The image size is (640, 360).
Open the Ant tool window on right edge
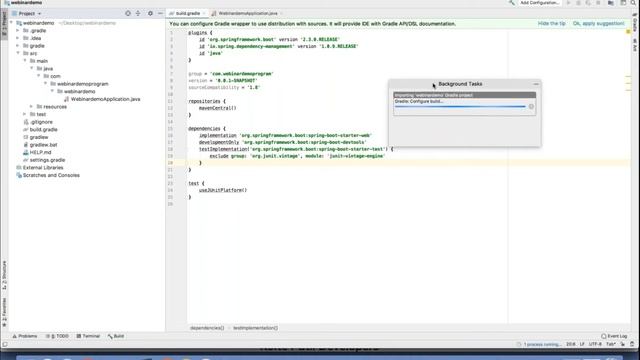point(635,45)
